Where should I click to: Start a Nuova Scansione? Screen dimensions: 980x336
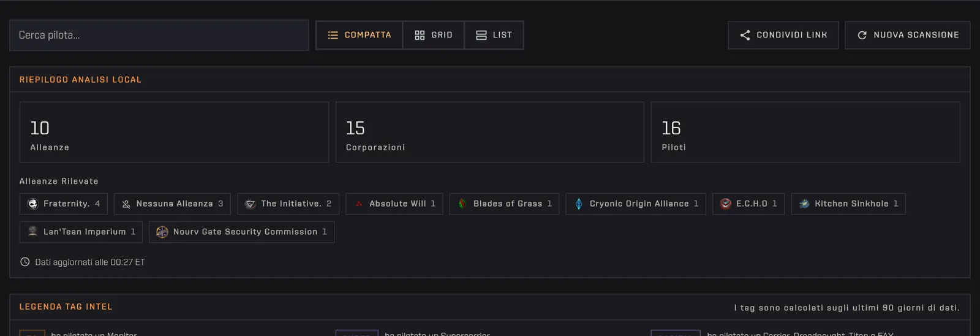tap(908, 35)
